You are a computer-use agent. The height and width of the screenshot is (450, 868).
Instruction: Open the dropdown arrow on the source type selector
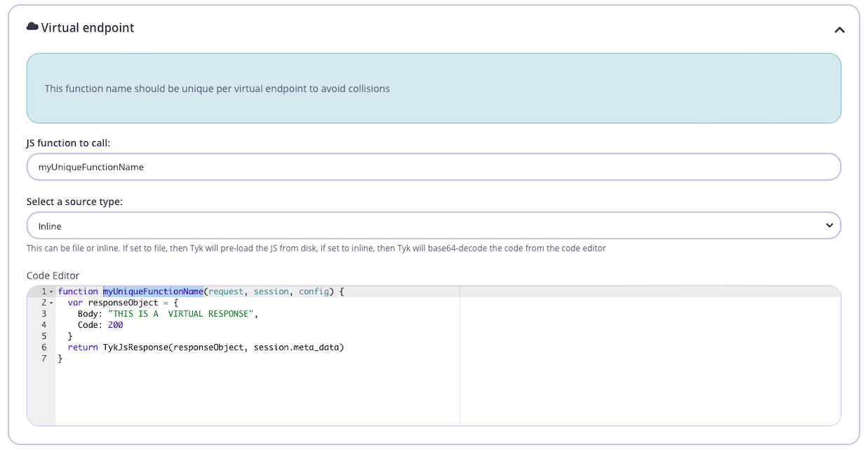828,225
